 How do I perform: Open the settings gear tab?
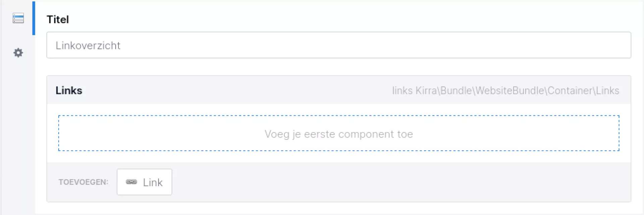[x=18, y=53]
